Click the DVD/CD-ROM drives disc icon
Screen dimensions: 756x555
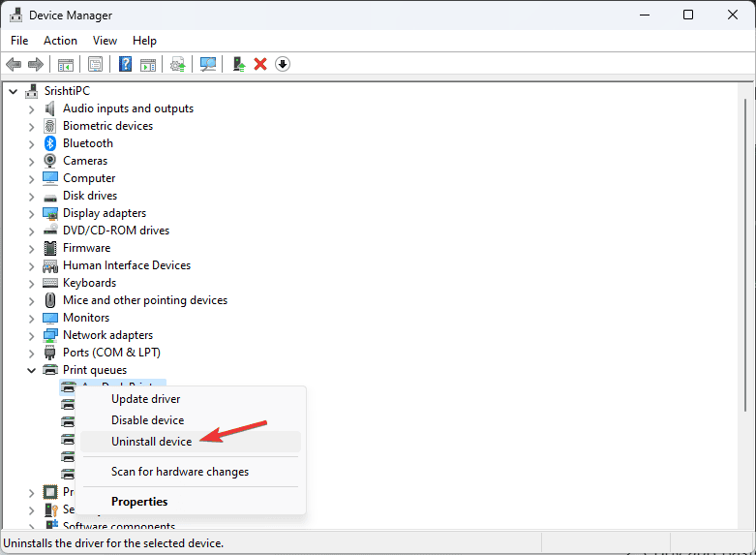coord(50,231)
